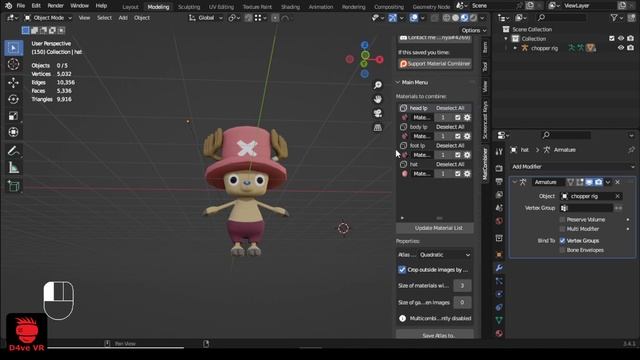This screenshot has width=640, height=360.
Task: Select the Select Box tool
Action: [13, 48]
